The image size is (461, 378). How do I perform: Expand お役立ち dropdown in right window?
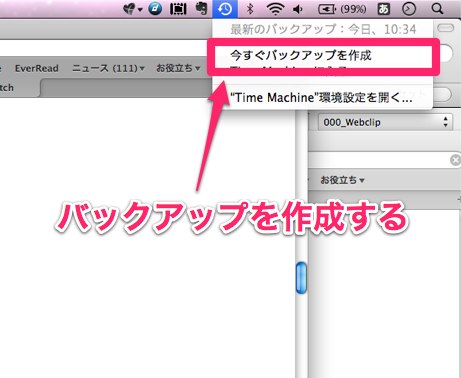(342, 180)
